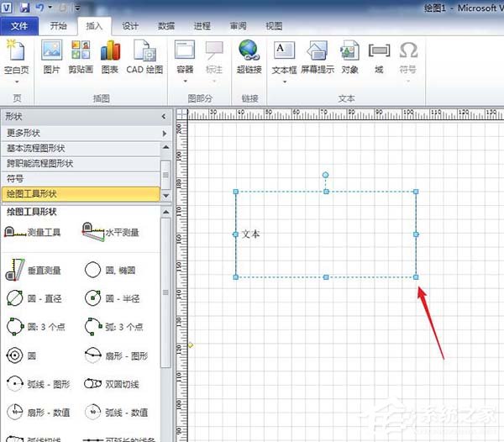
Task: Click the Undo arrow icon
Action: (x=39, y=8)
